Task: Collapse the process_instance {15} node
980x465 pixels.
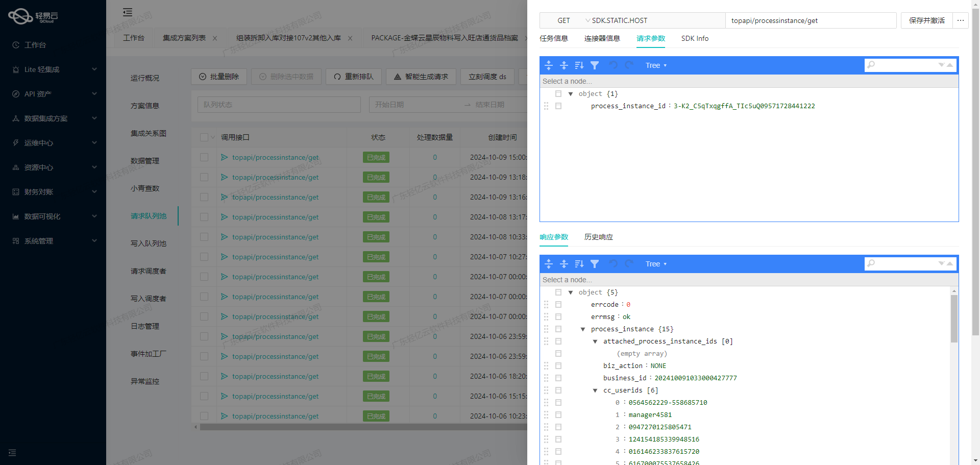Action: 583,329
